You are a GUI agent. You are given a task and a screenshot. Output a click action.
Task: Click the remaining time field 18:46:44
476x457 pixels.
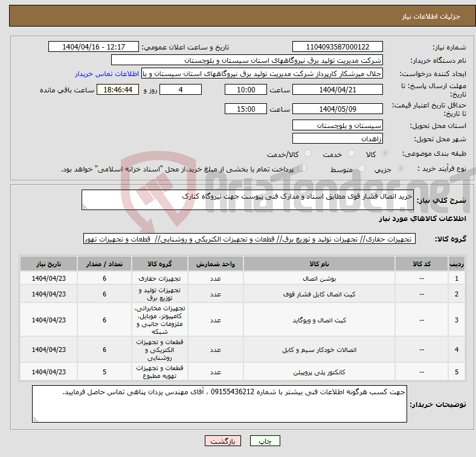[x=118, y=89]
